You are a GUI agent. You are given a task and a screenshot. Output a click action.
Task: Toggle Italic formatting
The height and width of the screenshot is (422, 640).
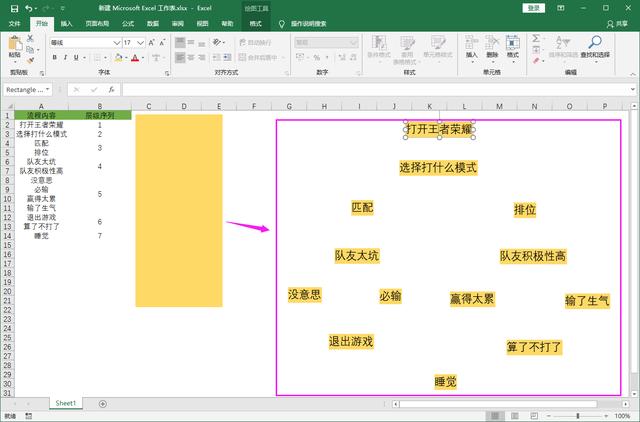click(65, 58)
